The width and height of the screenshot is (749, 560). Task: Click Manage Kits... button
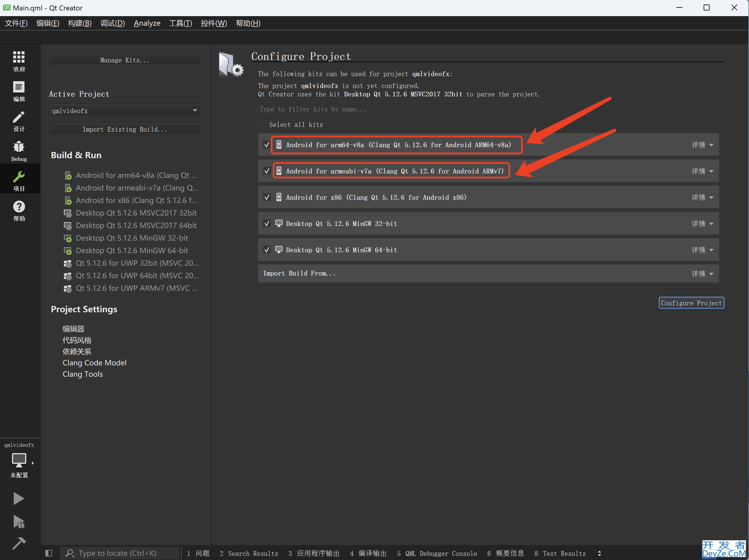(125, 60)
